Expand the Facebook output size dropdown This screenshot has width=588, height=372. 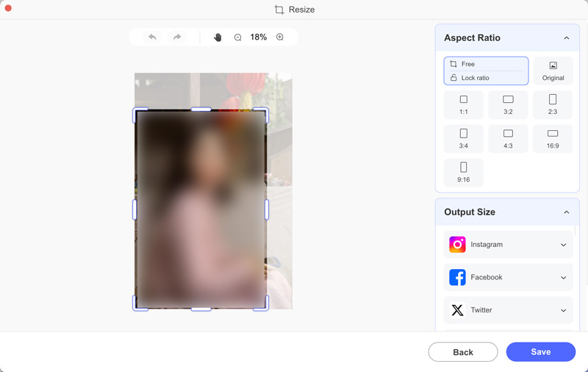click(564, 278)
